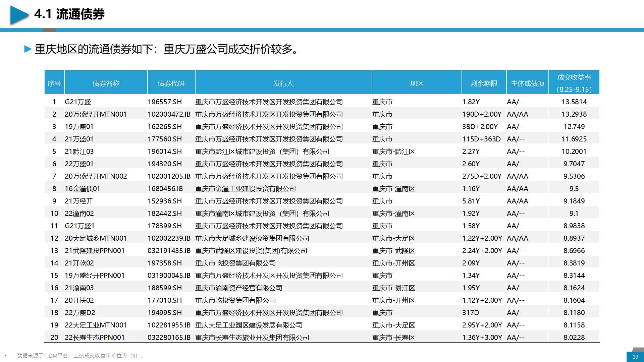The height and width of the screenshot is (362, 644).
Task: Click region 重庆市-綦江区
Action: [394, 288]
